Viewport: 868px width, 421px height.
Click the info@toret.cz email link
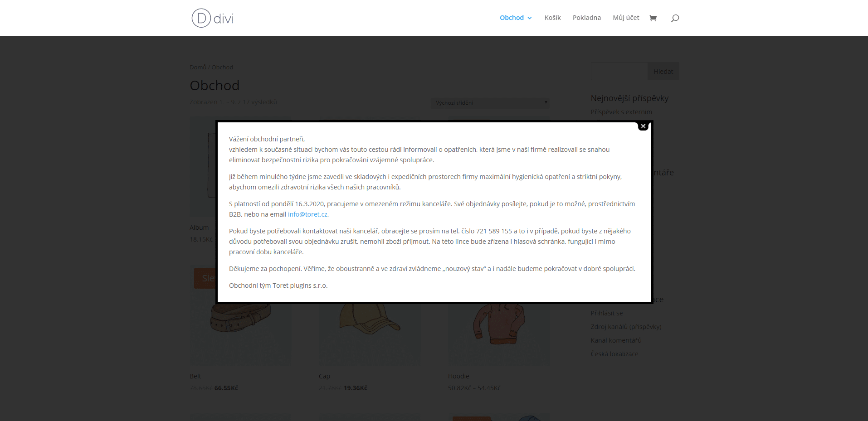click(x=307, y=214)
